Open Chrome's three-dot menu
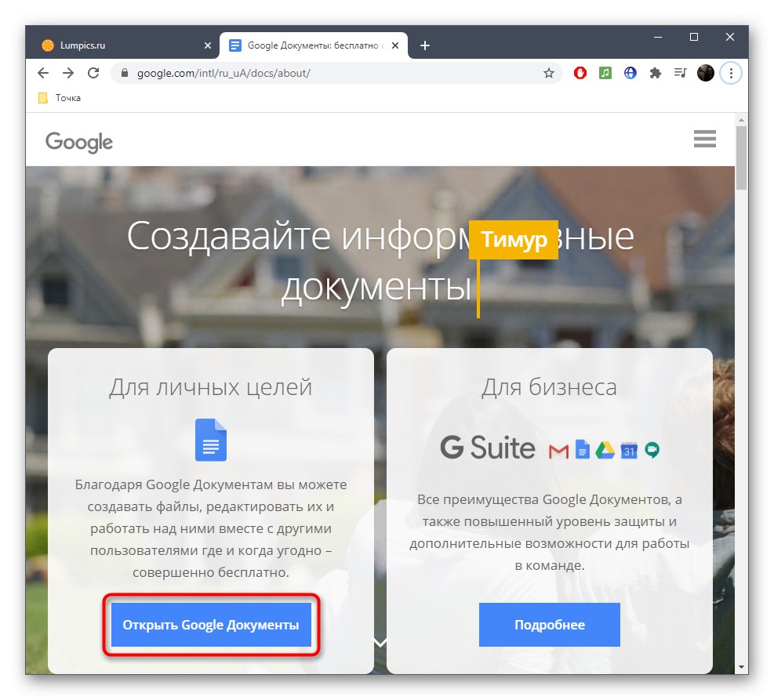 731,73
